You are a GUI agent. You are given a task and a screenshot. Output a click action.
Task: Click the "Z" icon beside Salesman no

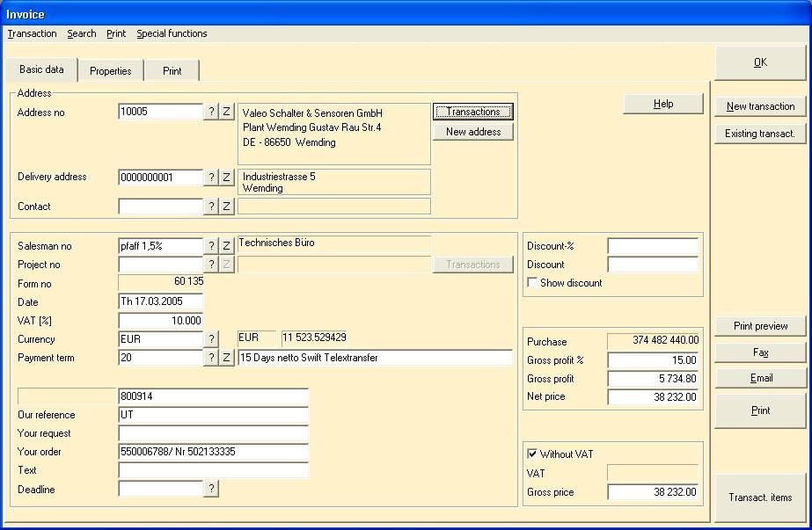(227, 246)
